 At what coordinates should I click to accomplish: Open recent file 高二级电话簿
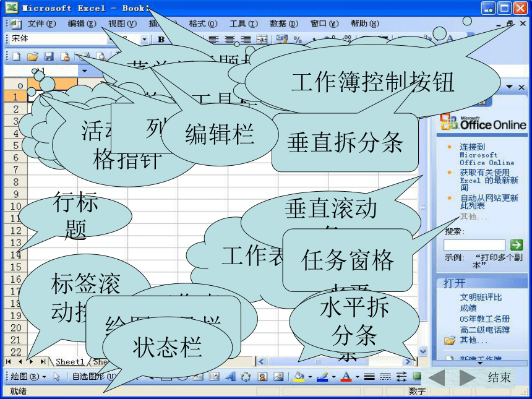484,330
